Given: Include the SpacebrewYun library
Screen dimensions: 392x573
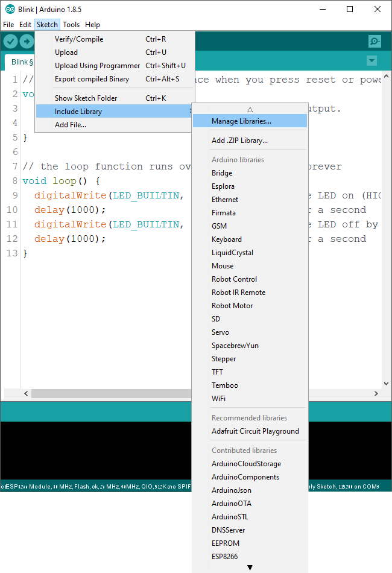Looking at the screenshot, I should tap(250, 346).
